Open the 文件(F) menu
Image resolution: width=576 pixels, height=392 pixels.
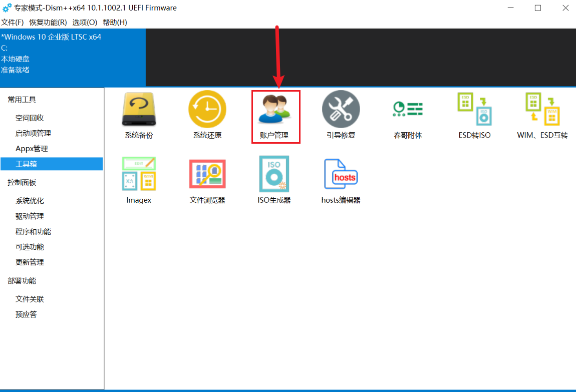(x=12, y=23)
